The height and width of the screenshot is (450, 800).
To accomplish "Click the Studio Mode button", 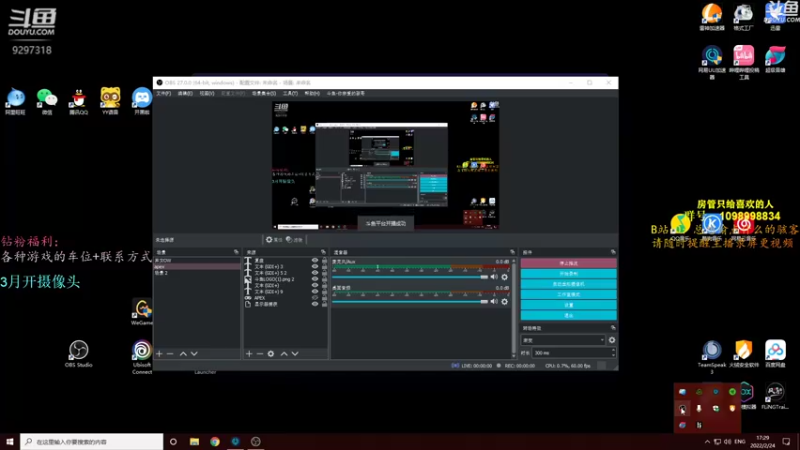I will 568,294.
